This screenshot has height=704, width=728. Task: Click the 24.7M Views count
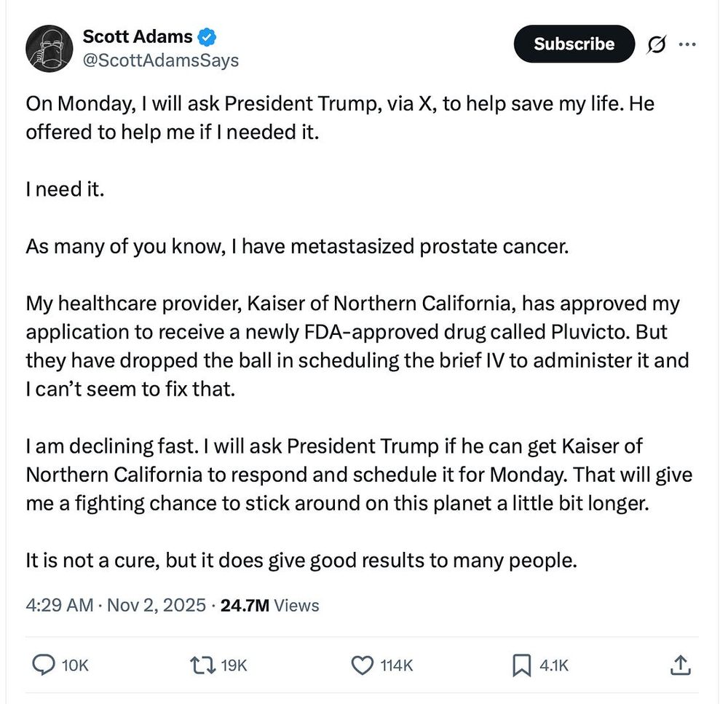click(x=269, y=605)
